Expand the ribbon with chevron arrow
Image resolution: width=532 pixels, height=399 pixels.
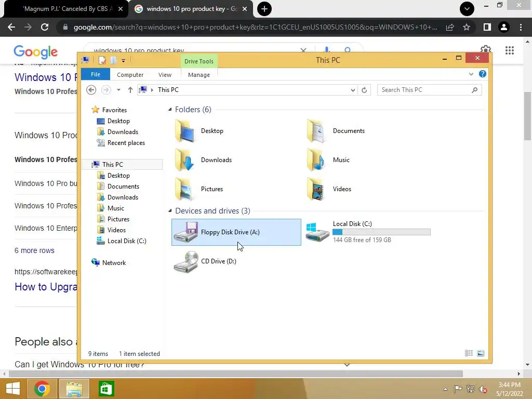click(471, 74)
